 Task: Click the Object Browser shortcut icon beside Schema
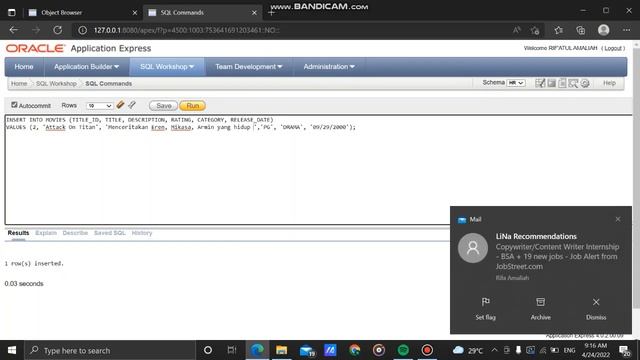click(x=540, y=83)
